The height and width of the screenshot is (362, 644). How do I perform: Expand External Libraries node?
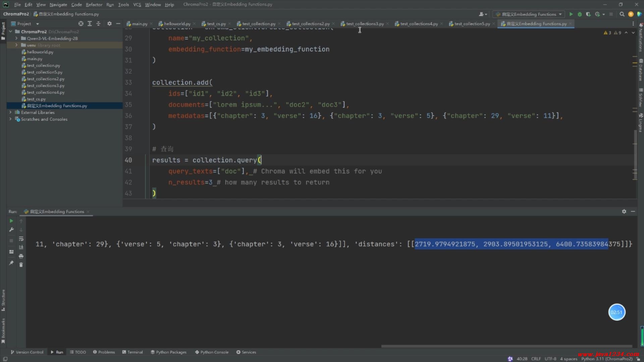tap(10, 112)
